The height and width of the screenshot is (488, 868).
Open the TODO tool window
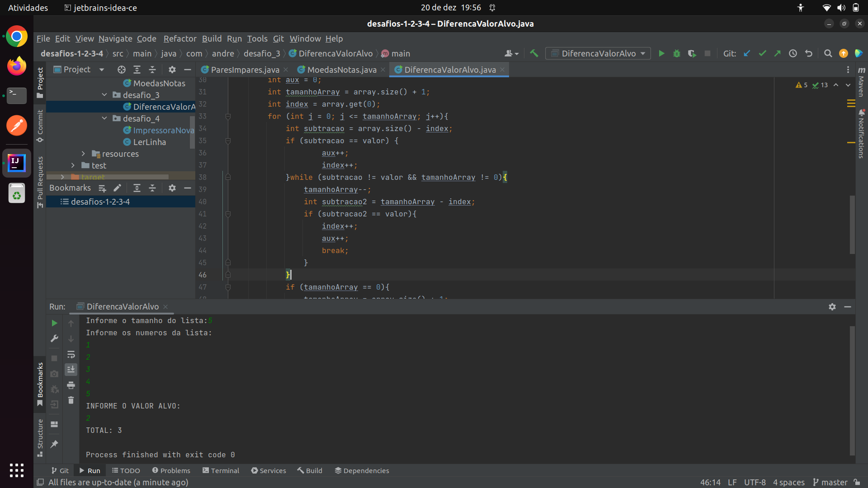126,470
